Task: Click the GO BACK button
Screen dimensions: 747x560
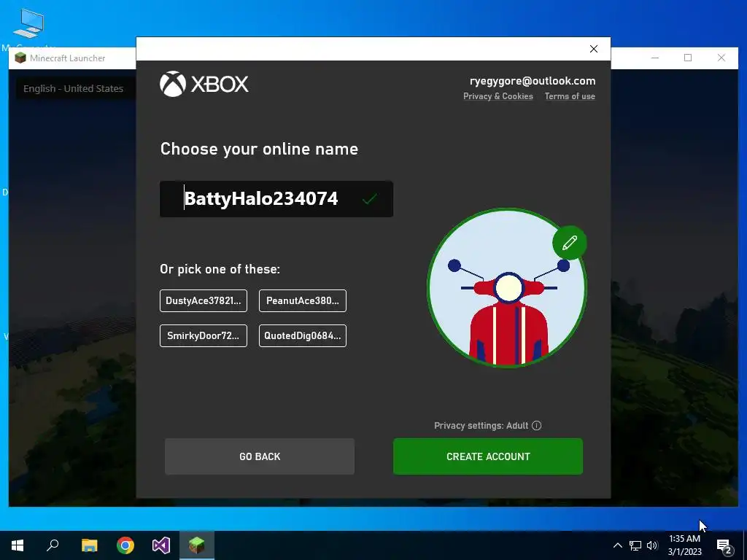Action: pos(260,456)
